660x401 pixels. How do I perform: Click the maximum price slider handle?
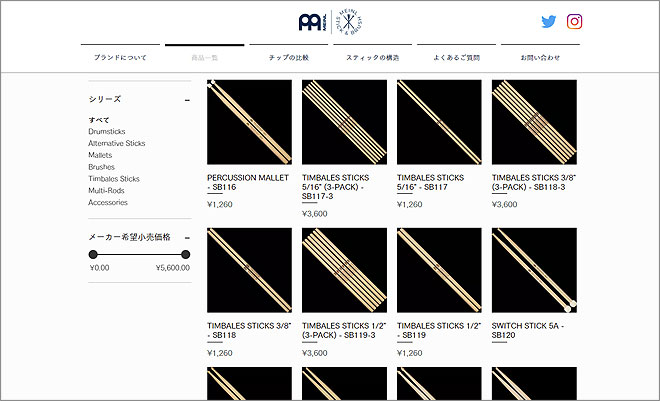[186, 255]
